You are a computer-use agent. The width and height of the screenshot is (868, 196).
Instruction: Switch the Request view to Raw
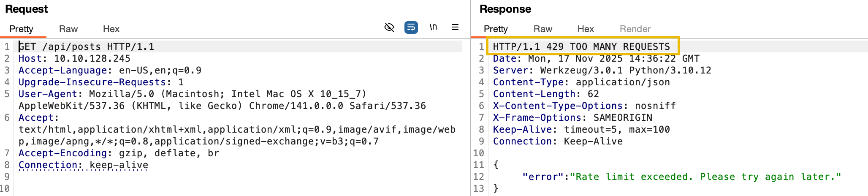pyautogui.click(x=68, y=29)
